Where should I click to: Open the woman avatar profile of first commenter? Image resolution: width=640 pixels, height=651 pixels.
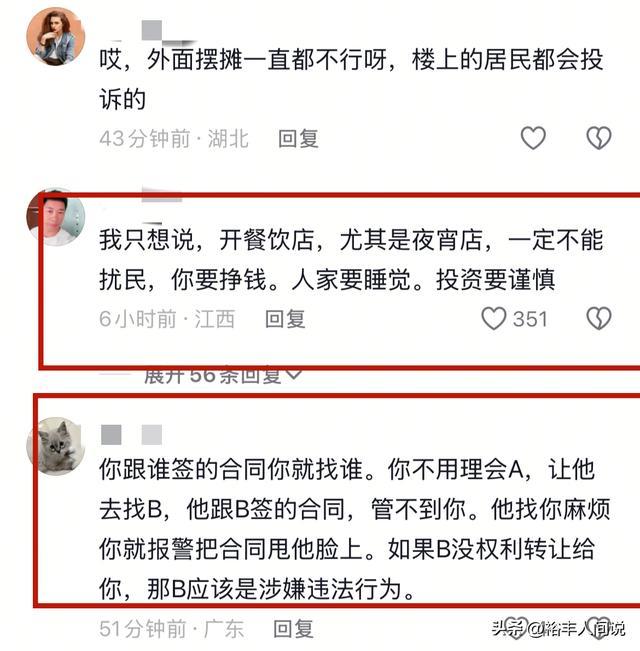click(56, 37)
